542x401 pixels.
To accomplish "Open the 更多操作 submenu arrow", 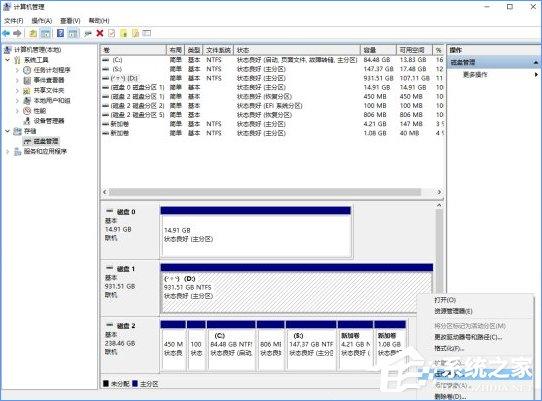I will pyautogui.click(x=536, y=74).
